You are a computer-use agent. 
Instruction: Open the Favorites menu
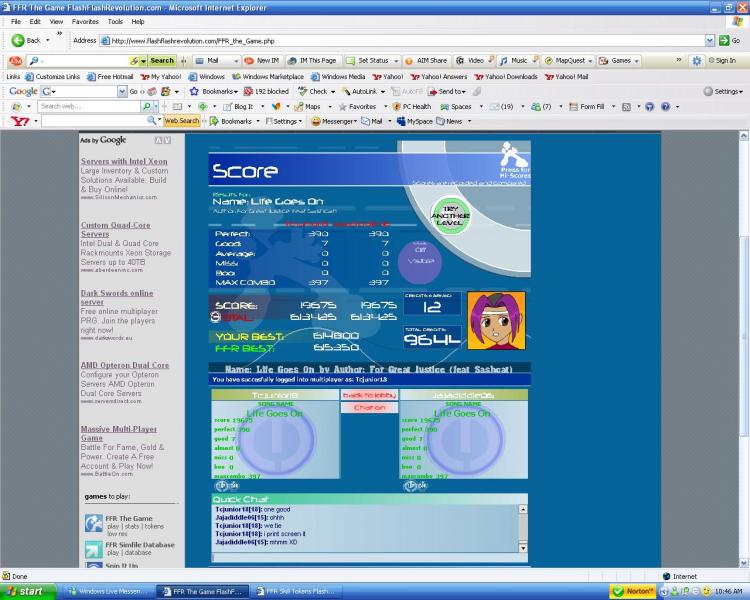click(85, 21)
